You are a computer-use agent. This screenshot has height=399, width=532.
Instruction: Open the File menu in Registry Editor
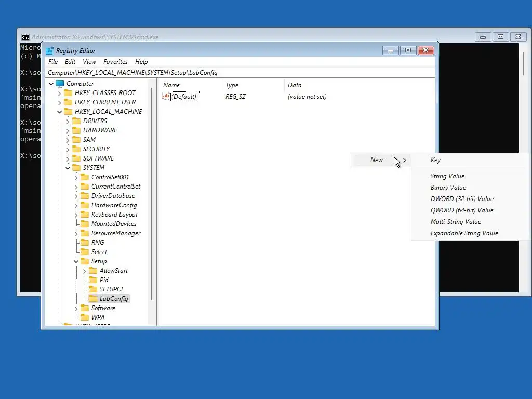click(x=53, y=62)
